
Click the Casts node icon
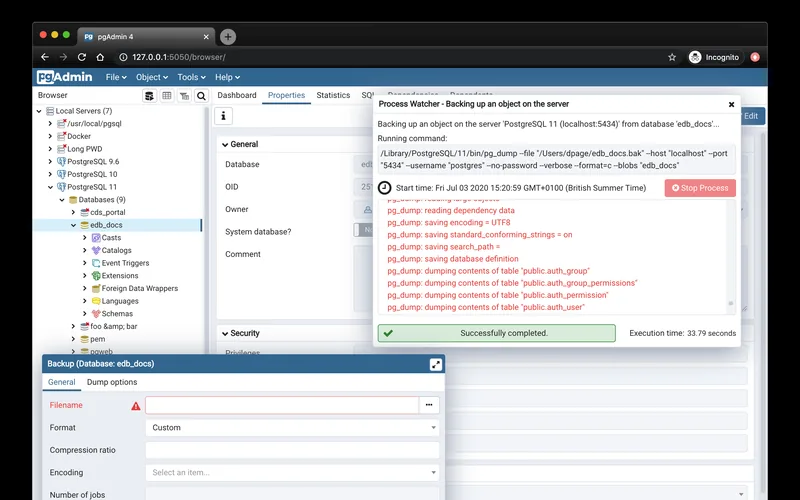click(x=96, y=238)
